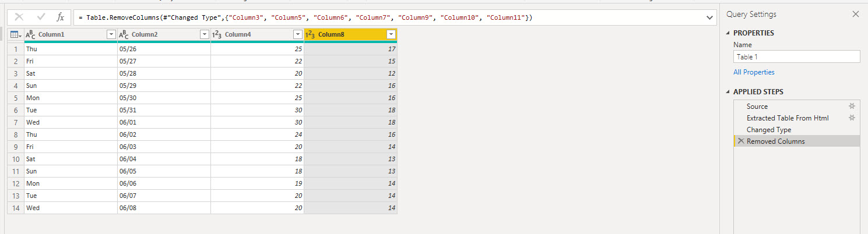Click Column4 123 data type icon
The width and height of the screenshot is (868, 234).
coord(217,35)
